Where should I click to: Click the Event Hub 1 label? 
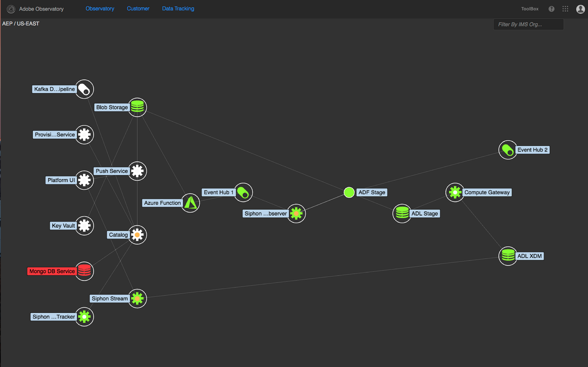coord(219,192)
